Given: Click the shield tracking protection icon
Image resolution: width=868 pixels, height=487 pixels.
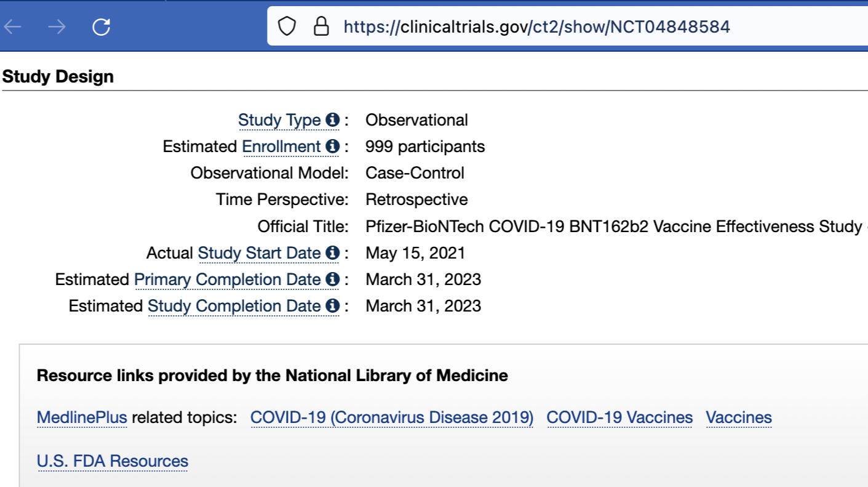Looking at the screenshot, I should coord(287,26).
